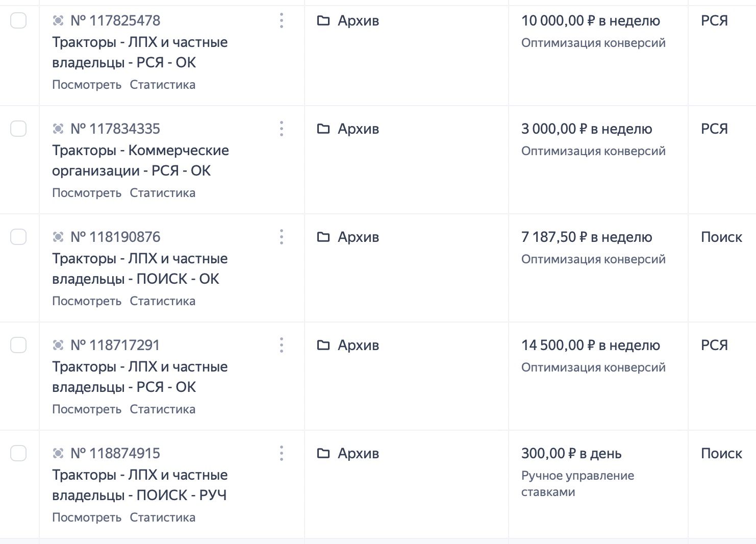The height and width of the screenshot is (544, 756).
Task: Click the 14 500,00 ₽ в неделю budget
Action: point(590,345)
